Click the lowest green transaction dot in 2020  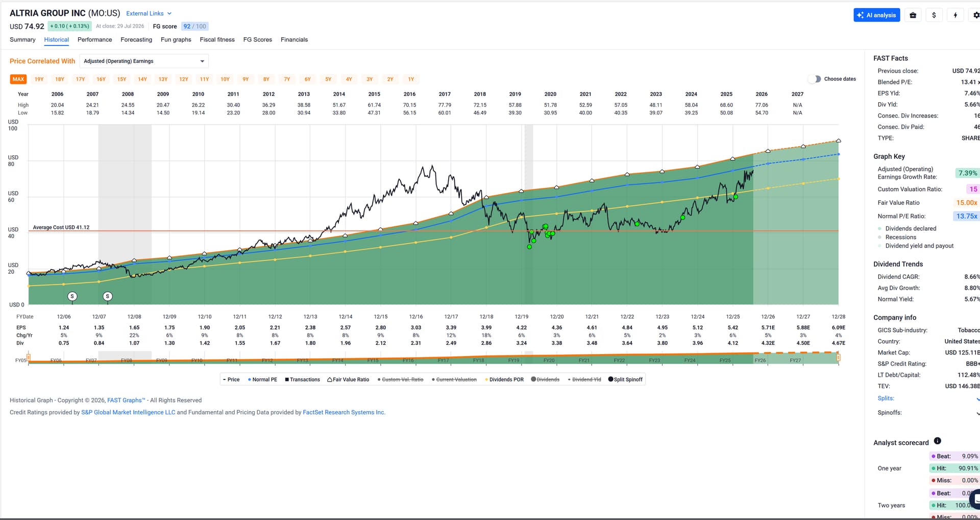(529, 247)
